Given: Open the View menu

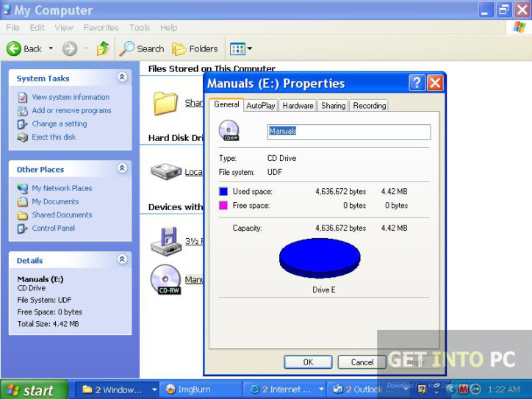Looking at the screenshot, I should coord(64,27).
